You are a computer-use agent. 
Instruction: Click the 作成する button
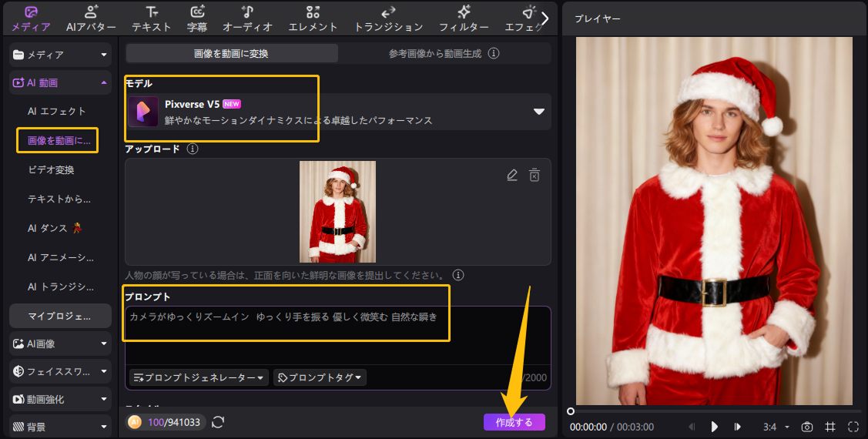pos(514,422)
